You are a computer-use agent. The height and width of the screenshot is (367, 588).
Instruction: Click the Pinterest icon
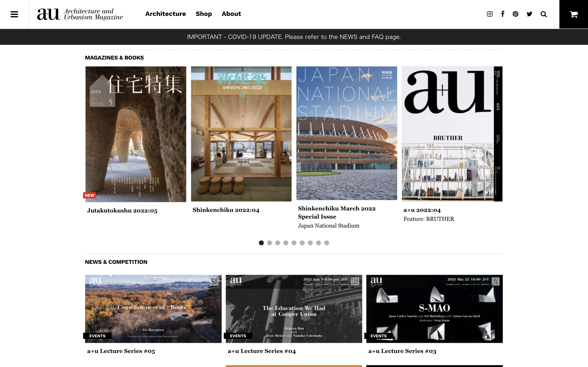click(515, 14)
